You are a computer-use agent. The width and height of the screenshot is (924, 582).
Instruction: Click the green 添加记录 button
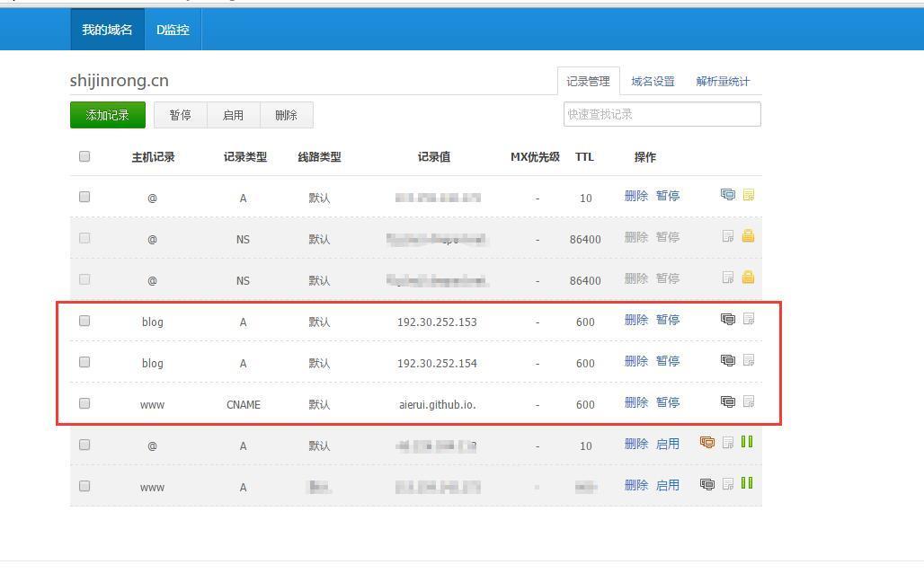point(107,115)
